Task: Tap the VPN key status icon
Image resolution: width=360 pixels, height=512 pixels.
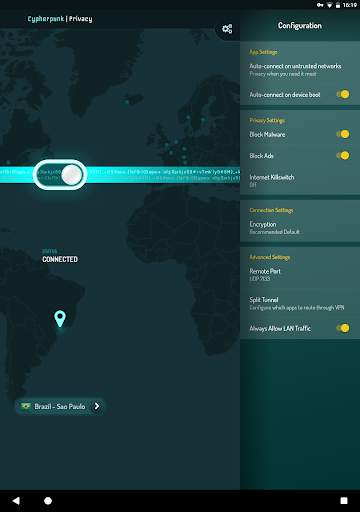Action: (x=320, y=5)
